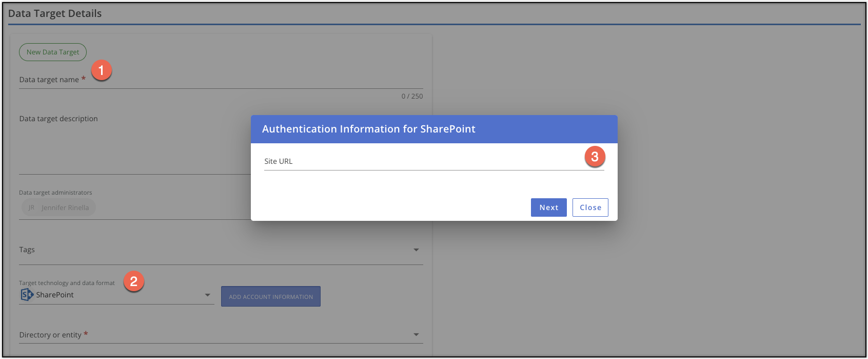Close the SharePoint authentication dialog
The height and width of the screenshot is (359, 868).
tap(590, 207)
